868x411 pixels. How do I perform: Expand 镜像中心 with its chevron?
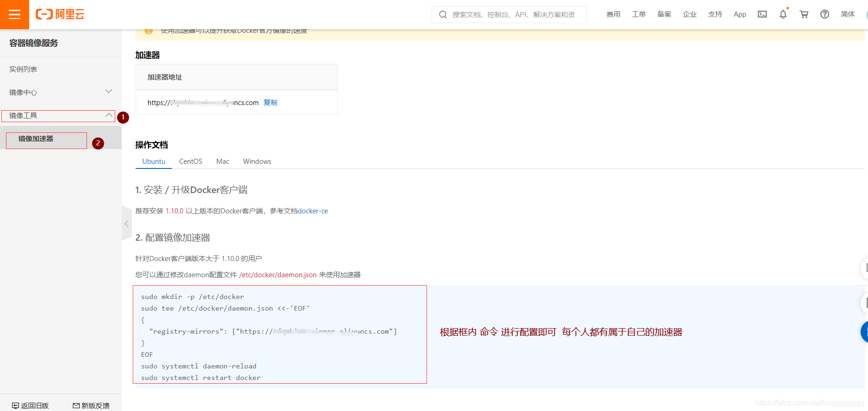[109, 91]
